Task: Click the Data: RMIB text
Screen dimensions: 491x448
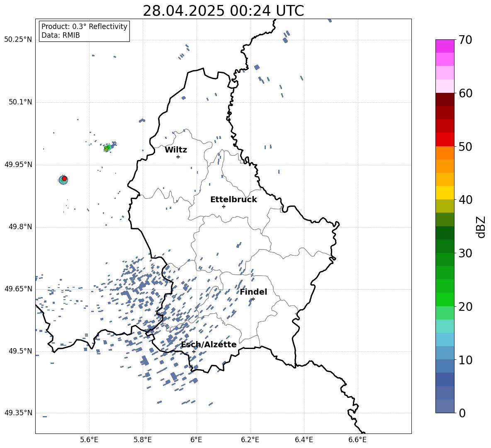Action: [x=61, y=35]
